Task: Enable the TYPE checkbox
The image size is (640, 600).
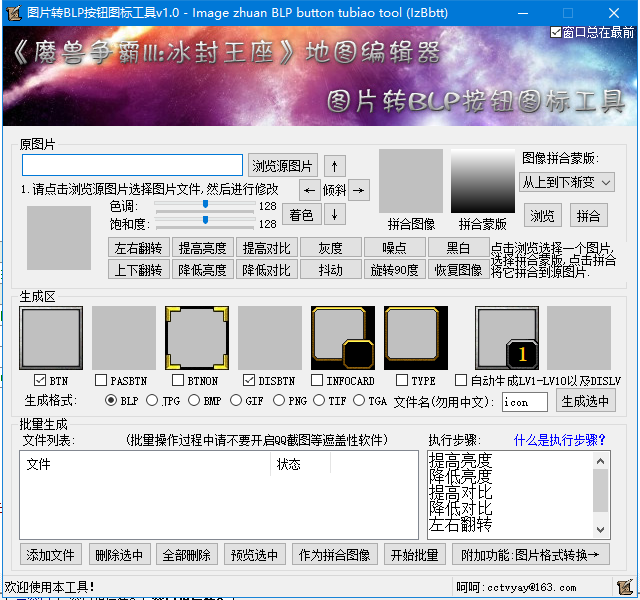Action: [402, 380]
